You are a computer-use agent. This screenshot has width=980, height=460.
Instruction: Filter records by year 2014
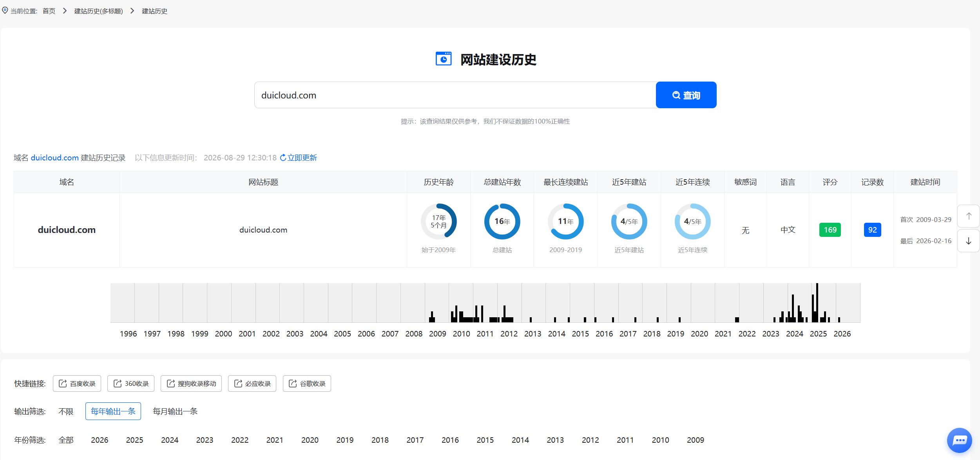click(x=520, y=440)
